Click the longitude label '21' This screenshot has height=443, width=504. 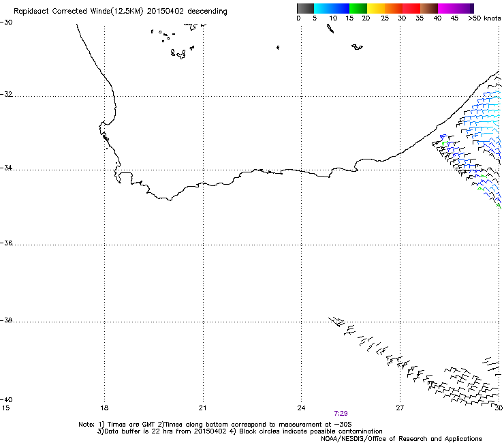(x=202, y=408)
